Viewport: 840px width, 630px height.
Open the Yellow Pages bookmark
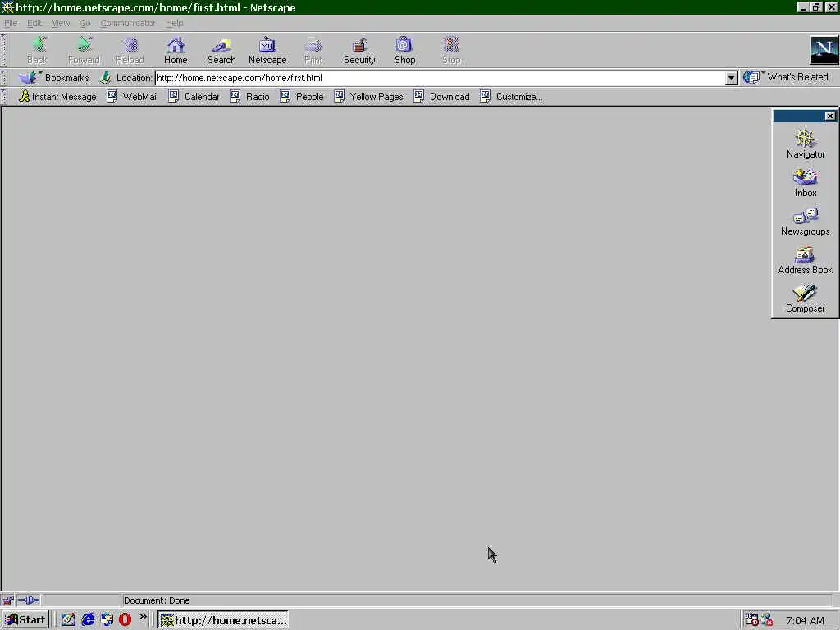(368, 97)
